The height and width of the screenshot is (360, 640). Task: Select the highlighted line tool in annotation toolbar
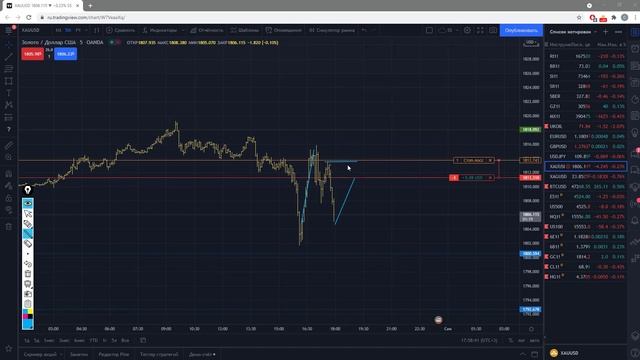[x=28, y=233]
